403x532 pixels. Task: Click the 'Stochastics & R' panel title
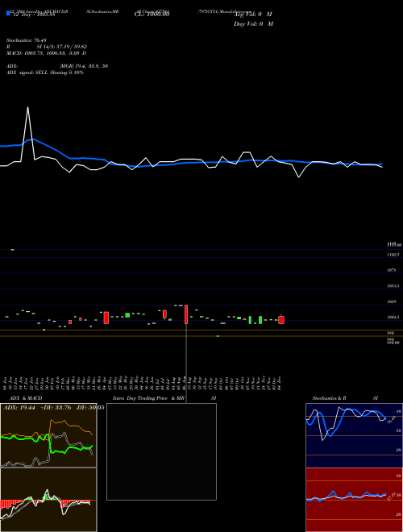click(329, 398)
